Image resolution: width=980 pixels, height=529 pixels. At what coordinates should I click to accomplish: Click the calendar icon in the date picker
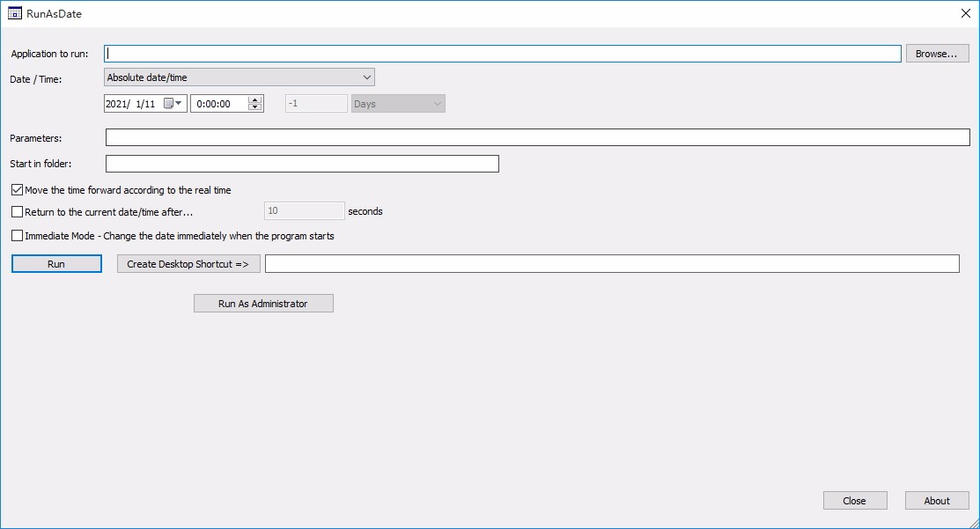coord(167,103)
